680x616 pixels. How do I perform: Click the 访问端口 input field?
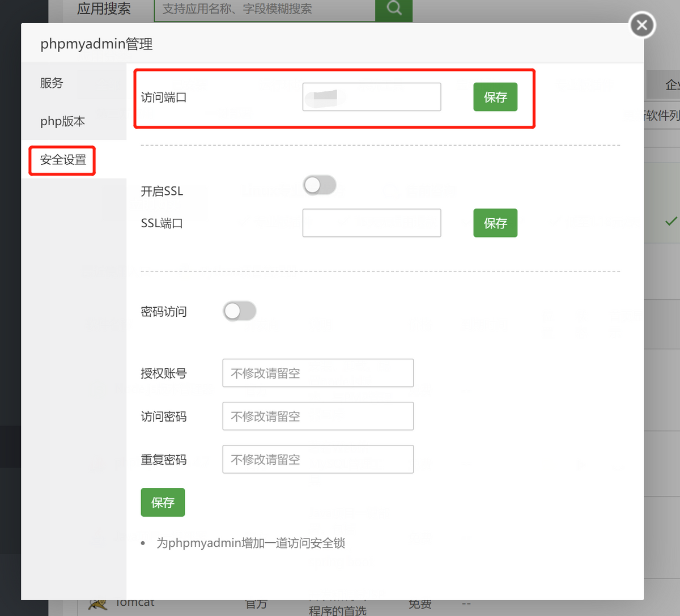(372, 97)
